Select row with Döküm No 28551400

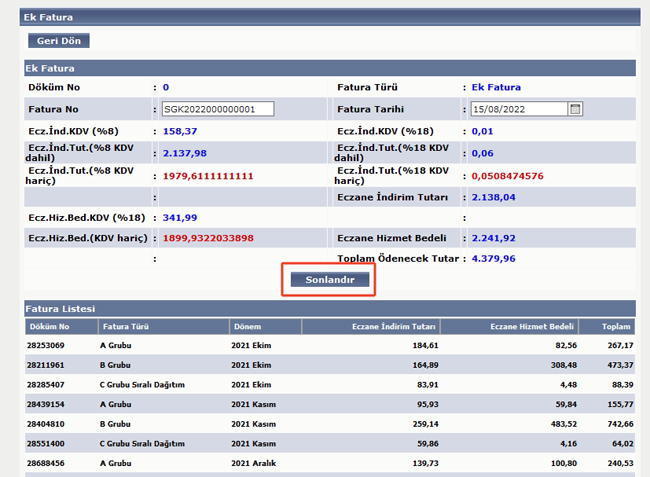[x=330, y=443]
